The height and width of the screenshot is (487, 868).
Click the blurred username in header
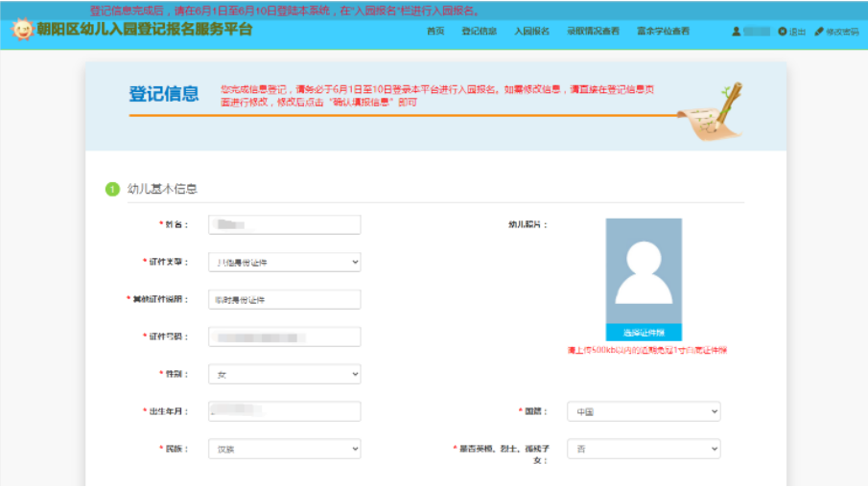757,32
